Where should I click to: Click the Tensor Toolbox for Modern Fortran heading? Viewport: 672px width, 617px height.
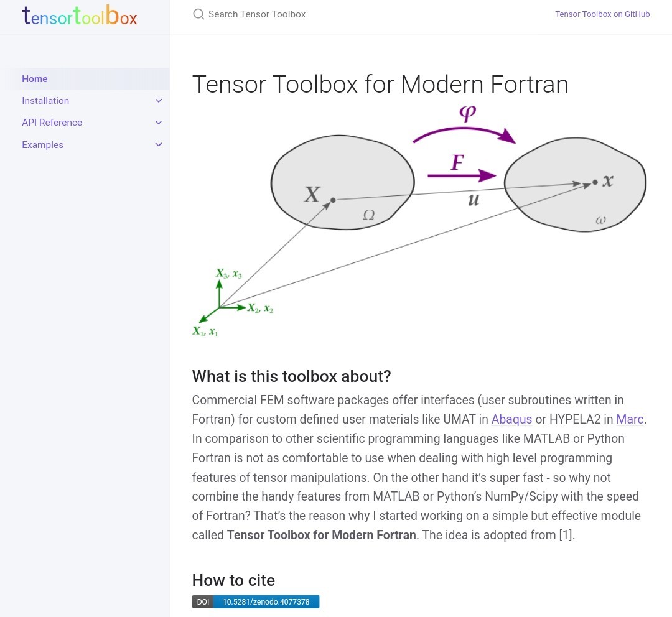[380, 84]
